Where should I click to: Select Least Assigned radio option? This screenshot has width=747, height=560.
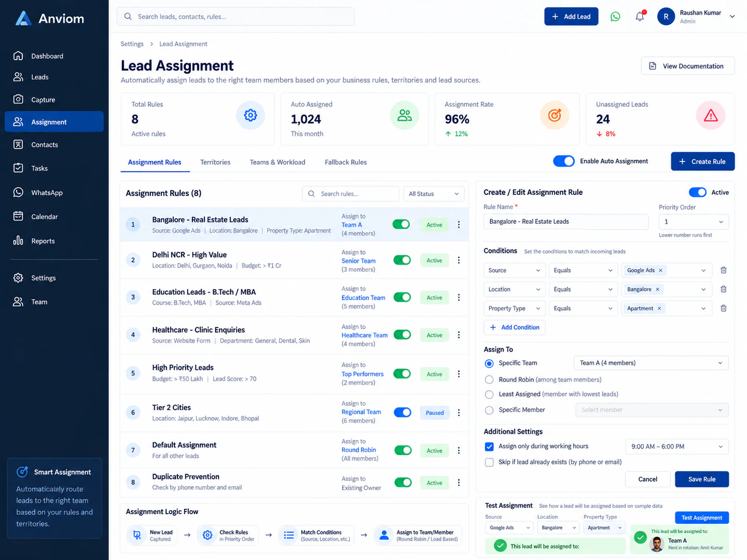coord(489,394)
